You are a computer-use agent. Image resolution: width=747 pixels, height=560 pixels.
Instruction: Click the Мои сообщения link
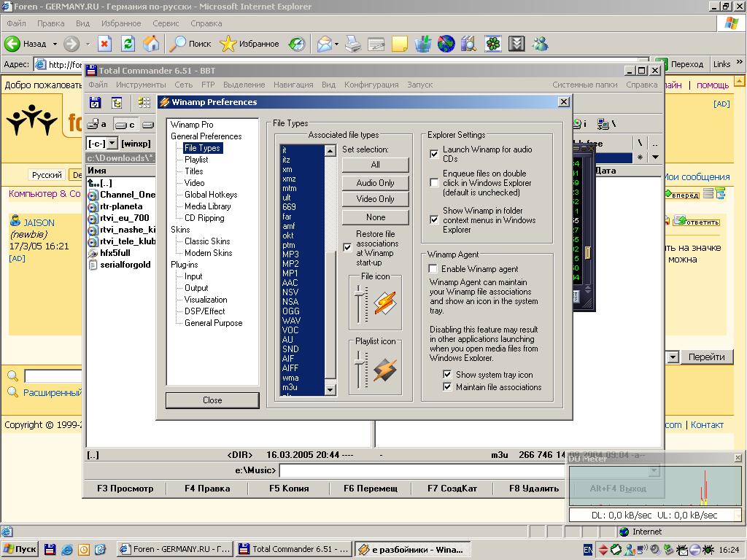point(697,177)
